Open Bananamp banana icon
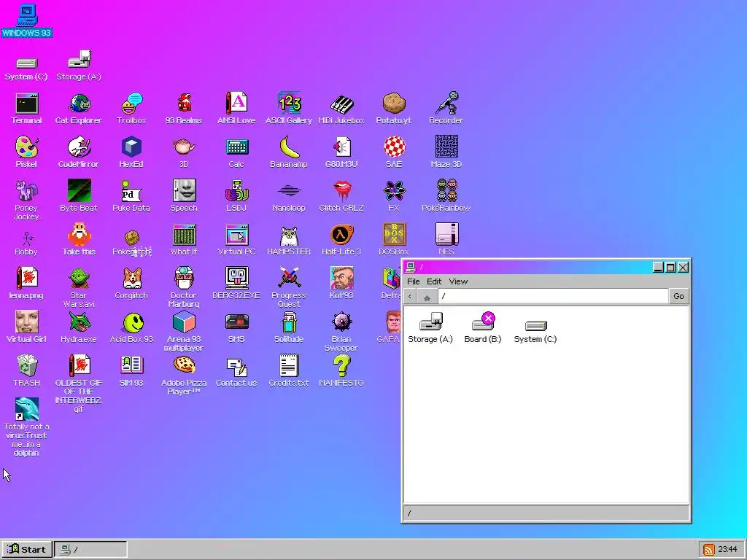 point(289,152)
